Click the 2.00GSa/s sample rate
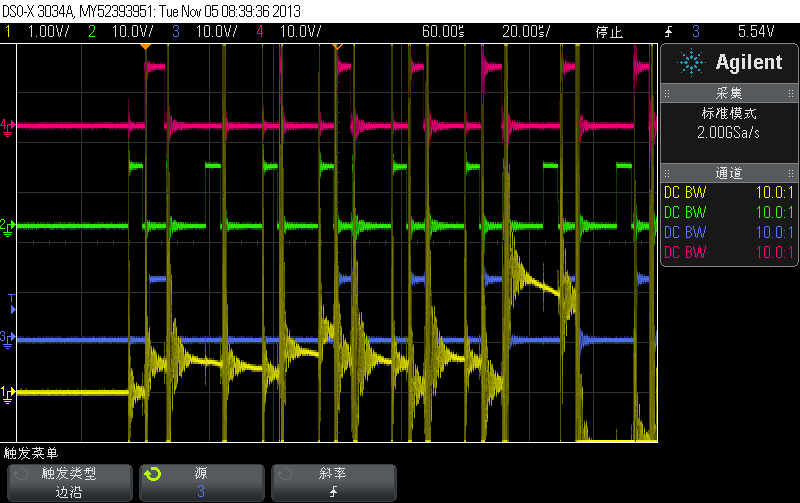The height and width of the screenshot is (503, 800). (729, 133)
